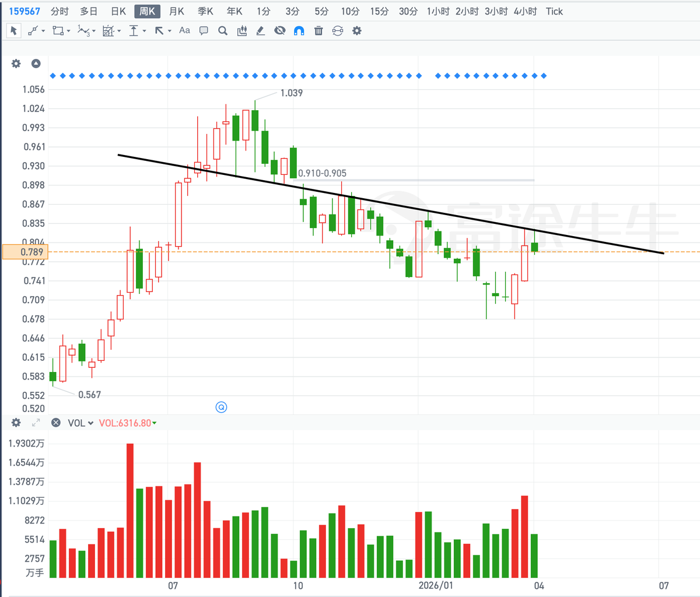Select the trend line drawing tool
Image resolution: width=700 pixels, height=597 pixels.
[33, 30]
